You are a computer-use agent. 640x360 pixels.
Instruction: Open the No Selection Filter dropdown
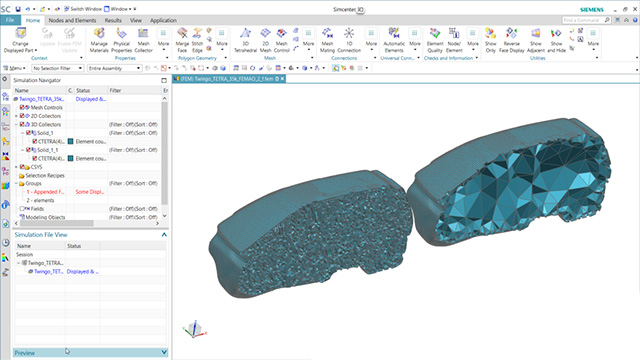click(x=58, y=68)
